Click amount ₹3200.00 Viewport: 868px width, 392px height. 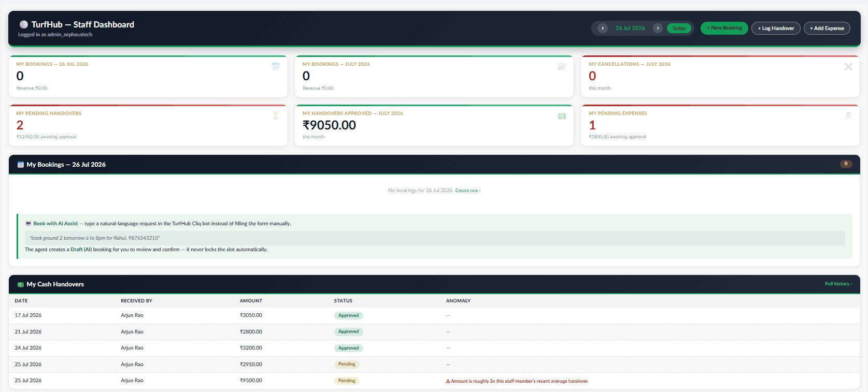251,348
